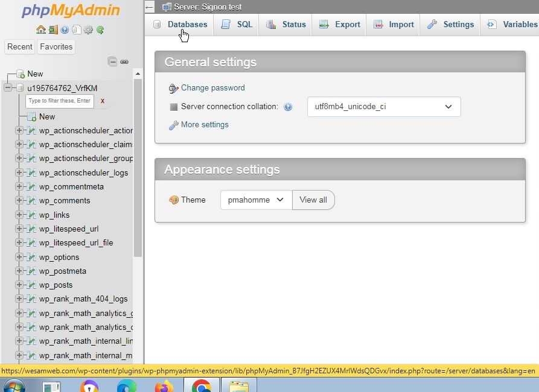This screenshot has height=392, width=539.
Task: Collapse u195764762_VrfKM database node
Action: [x=8, y=88]
